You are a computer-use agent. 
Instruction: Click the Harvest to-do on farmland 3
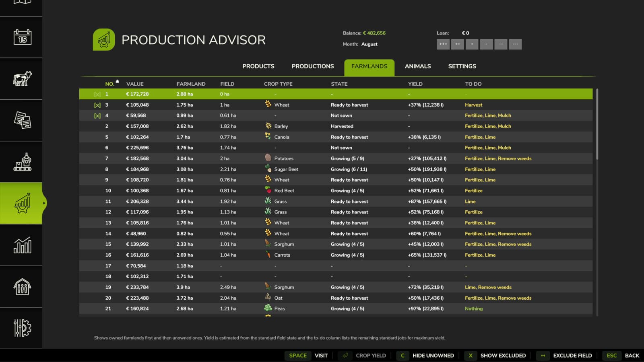tap(473, 105)
